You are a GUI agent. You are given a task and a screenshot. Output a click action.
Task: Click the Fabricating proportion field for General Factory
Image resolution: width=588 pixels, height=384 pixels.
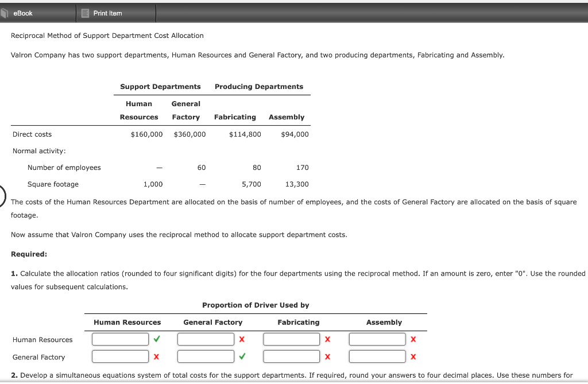291,356
